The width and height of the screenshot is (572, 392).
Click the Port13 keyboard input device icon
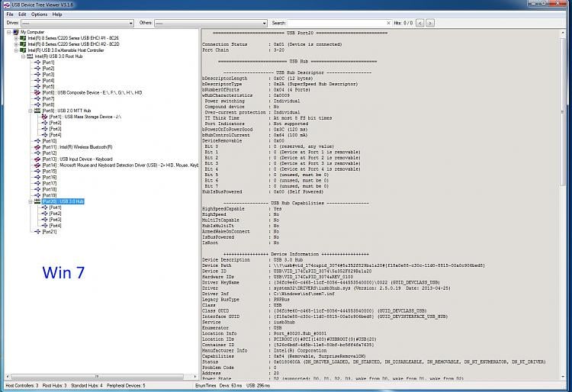pos(37,159)
